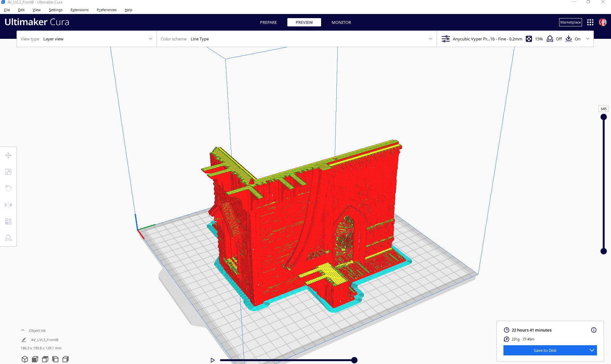611x364 pixels.
Task: Open the Support Blocker tool
Action: pos(8,238)
